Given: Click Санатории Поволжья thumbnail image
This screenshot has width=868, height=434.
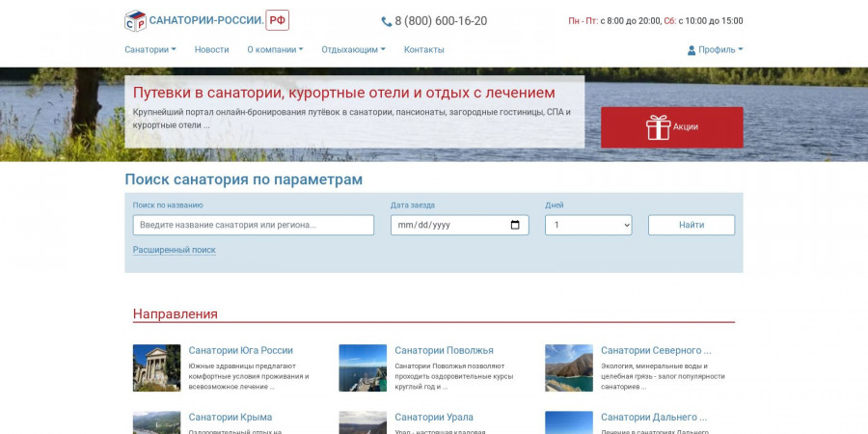Looking at the screenshot, I should 363,367.
